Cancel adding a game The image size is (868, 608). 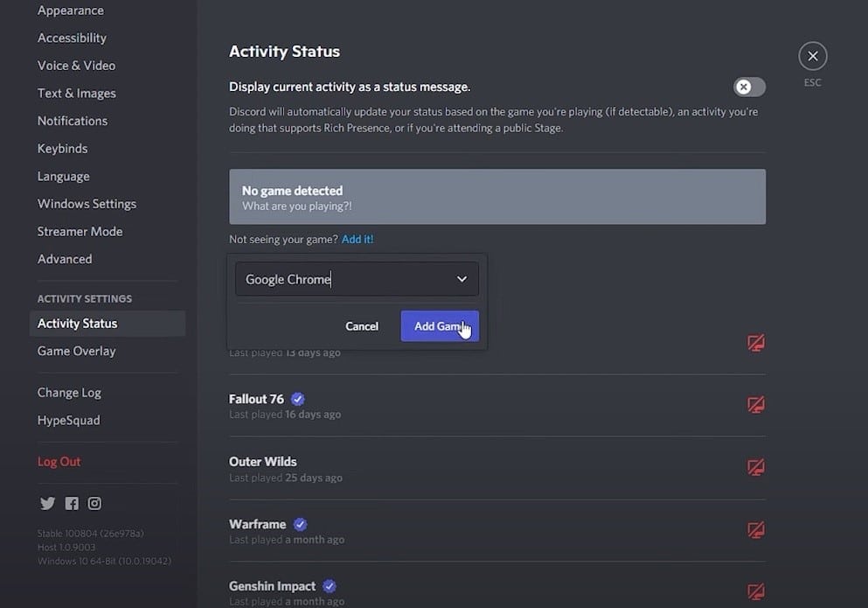coord(362,326)
